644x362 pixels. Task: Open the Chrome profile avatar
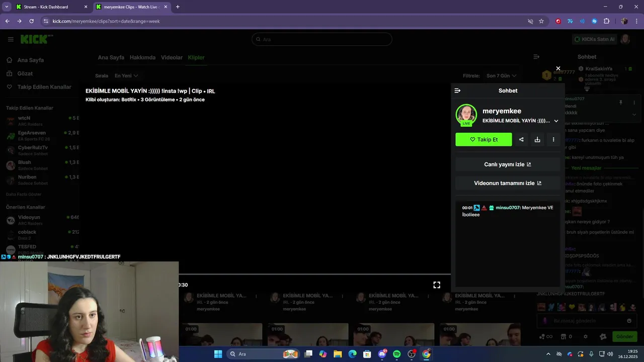624,21
